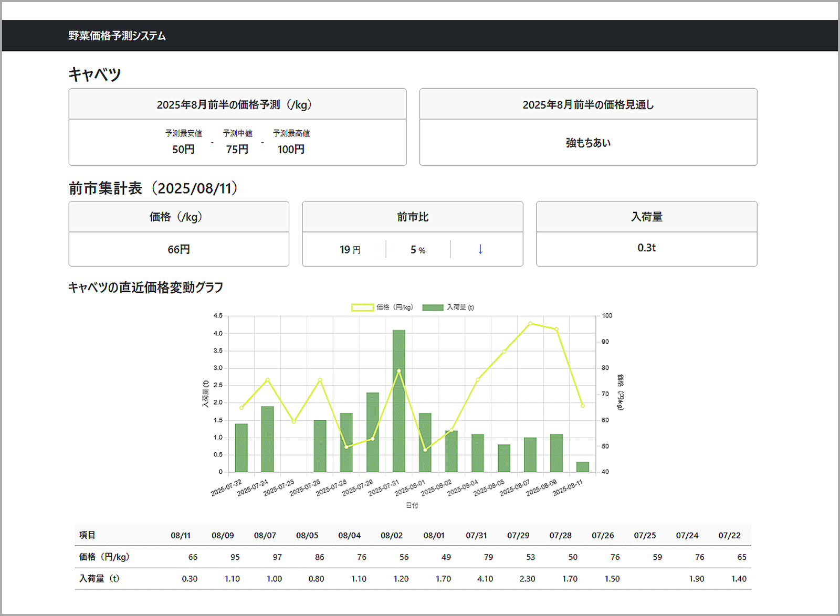Select the 価格（円/kg） row label in table
This screenshot has height=616, width=840.
pyautogui.click(x=104, y=557)
